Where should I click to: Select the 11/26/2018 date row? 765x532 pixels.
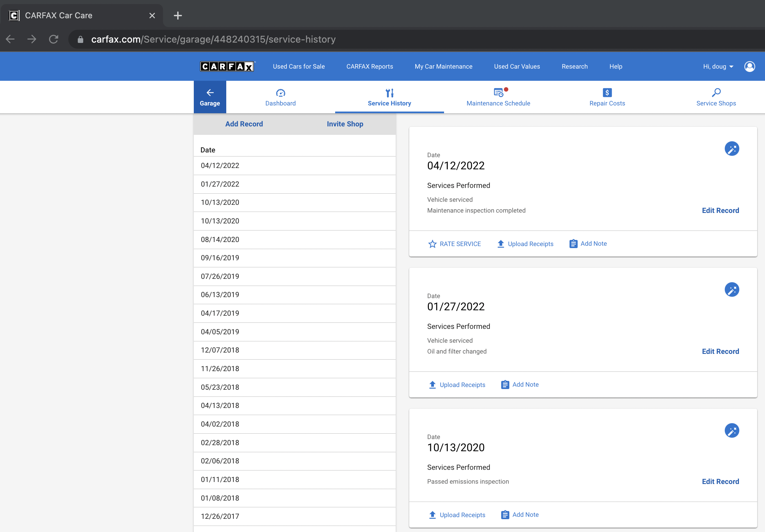point(295,369)
